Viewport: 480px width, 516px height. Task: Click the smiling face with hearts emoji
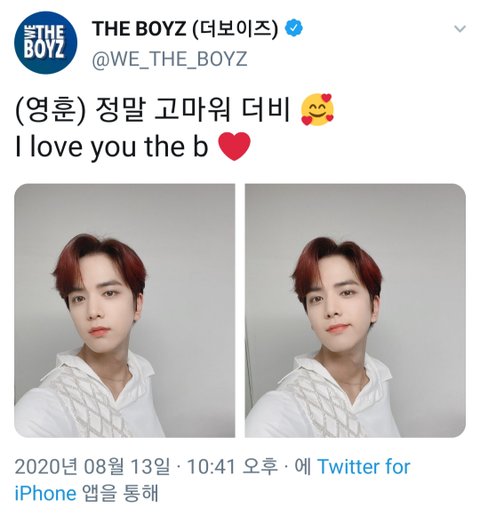click(317, 110)
